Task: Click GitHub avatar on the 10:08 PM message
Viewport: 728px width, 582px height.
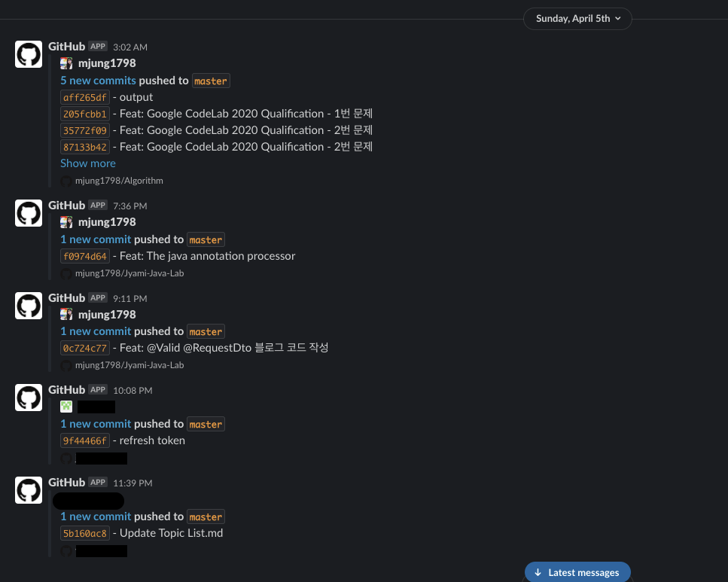Action: (x=29, y=398)
